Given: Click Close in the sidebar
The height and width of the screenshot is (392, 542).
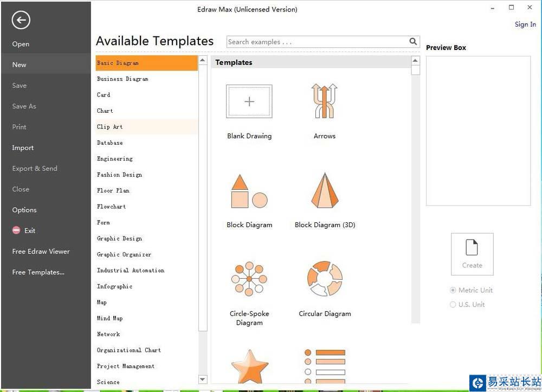Looking at the screenshot, I should pos(21,189).
